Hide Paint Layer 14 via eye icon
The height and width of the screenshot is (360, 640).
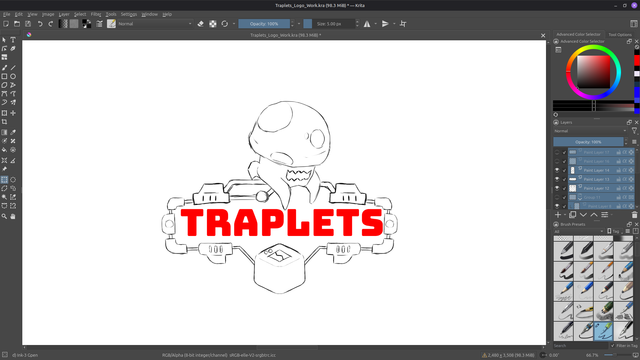tap(557, 170)
